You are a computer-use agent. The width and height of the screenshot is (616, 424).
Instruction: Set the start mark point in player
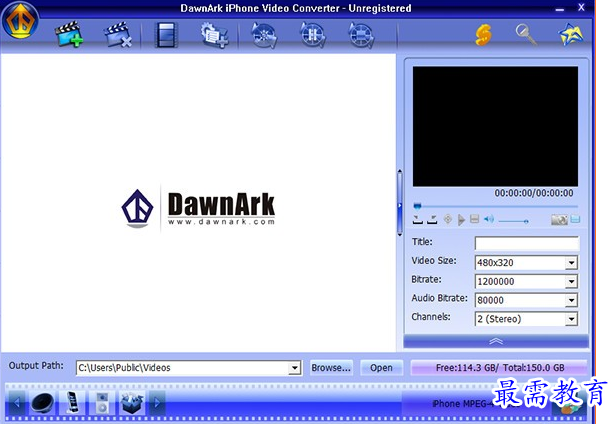click(x=418, y=219)
